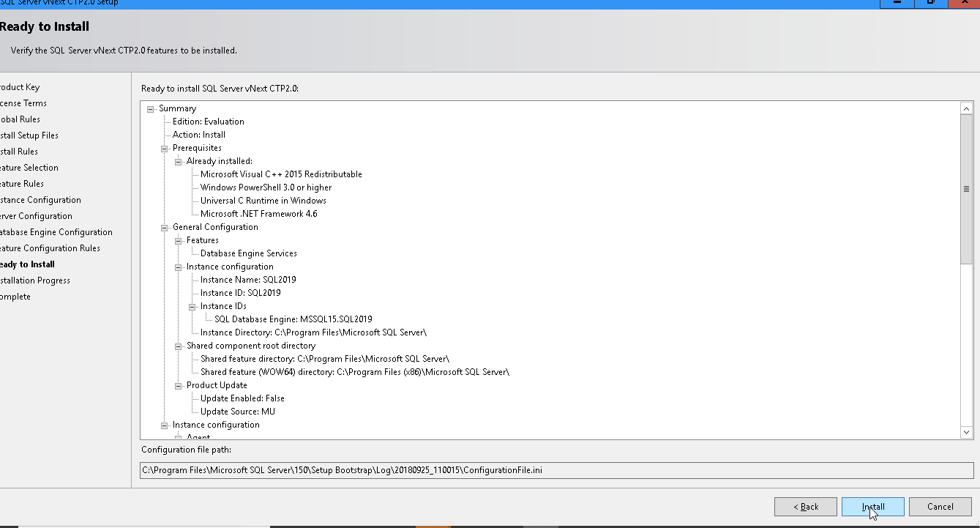Open the Install Rules step
This screenshot has height=528, width=980.
[19, 152]
